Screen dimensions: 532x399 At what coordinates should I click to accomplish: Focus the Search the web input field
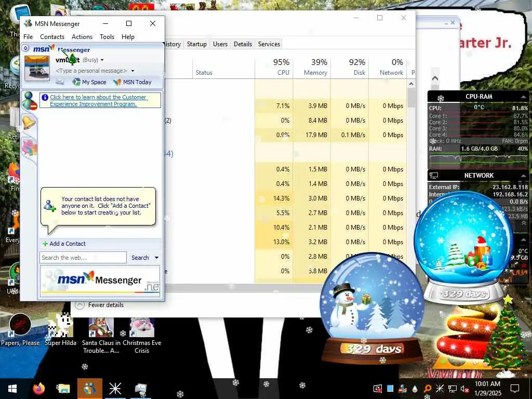pos(83,258)
